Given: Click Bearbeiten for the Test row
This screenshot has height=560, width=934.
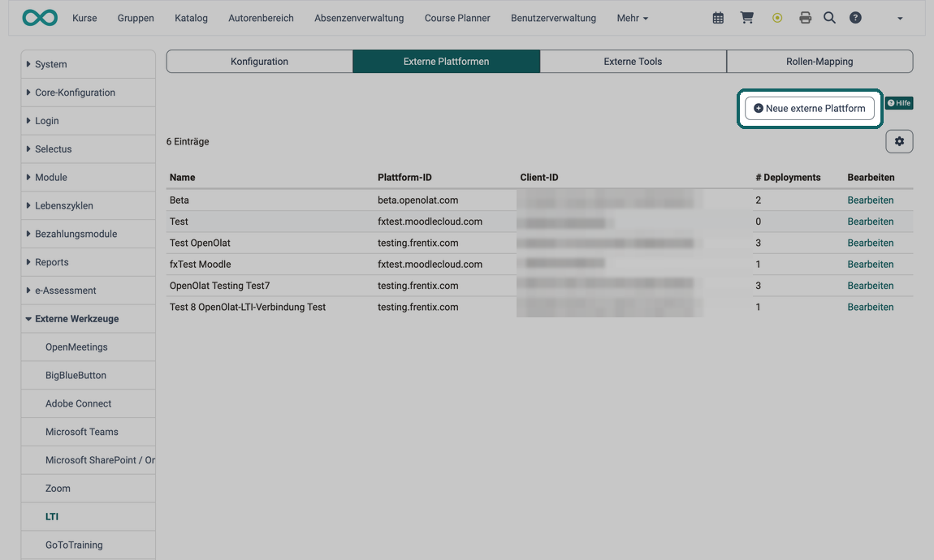Looking at the screenshot, I should click(871, 222).
